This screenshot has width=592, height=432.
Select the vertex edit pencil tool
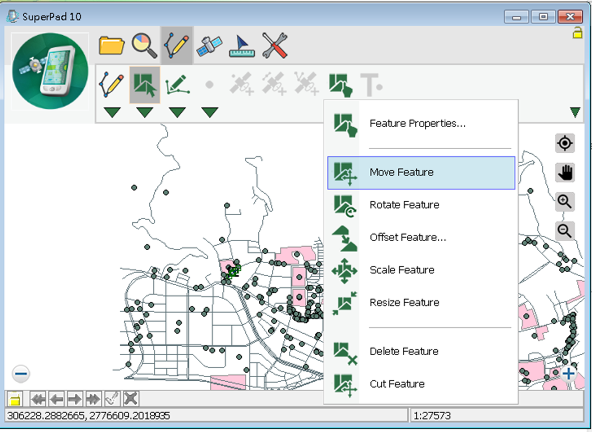pos(177,85)
